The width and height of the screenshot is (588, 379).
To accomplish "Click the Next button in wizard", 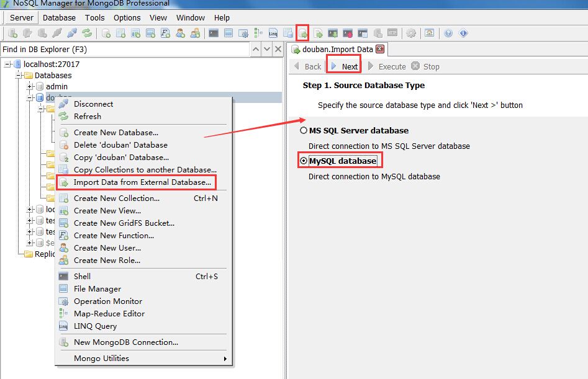I will point(344,66).
